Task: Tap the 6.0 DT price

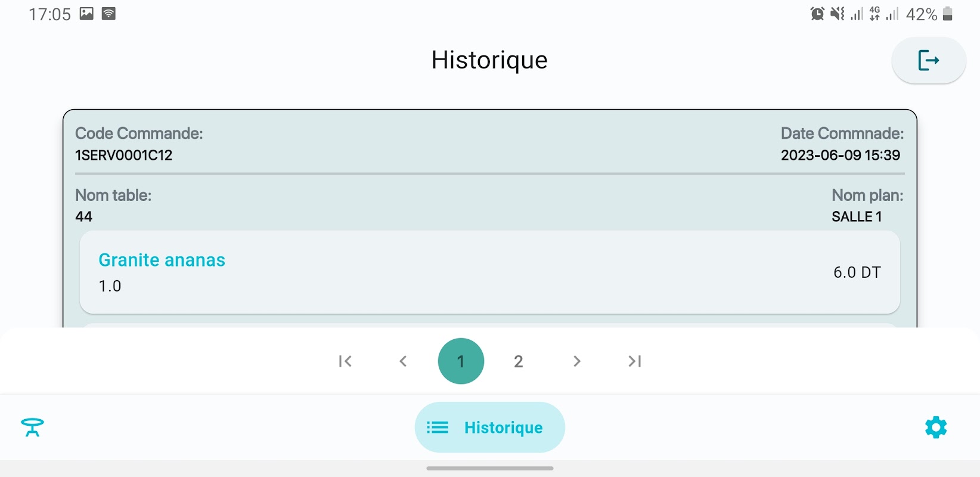Action: click(x=857, y=272)
